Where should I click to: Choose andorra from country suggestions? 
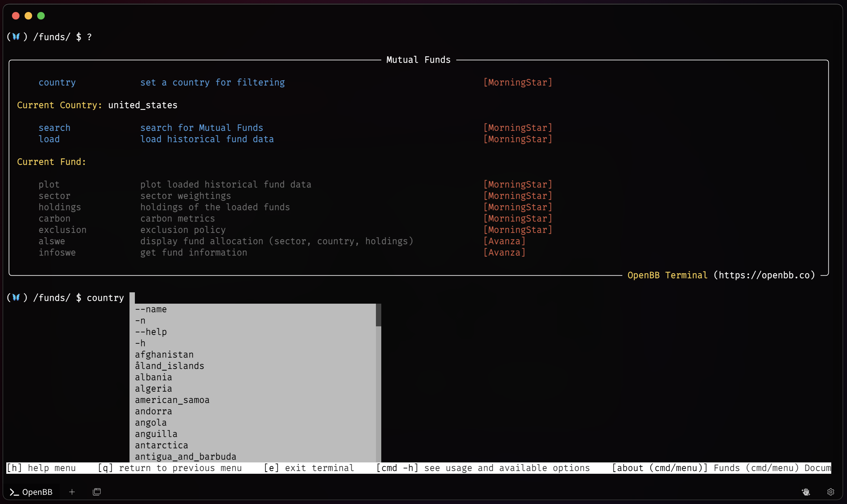pos(253,411)
